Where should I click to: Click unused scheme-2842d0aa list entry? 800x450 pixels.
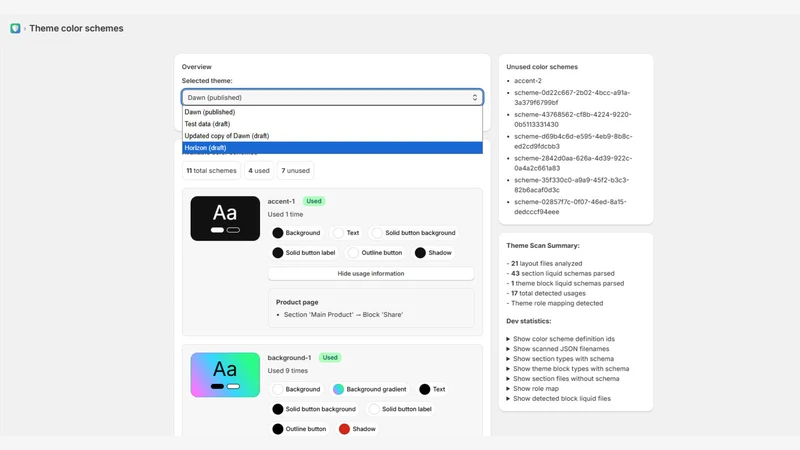pyautogui.click(x=573, y=163)
